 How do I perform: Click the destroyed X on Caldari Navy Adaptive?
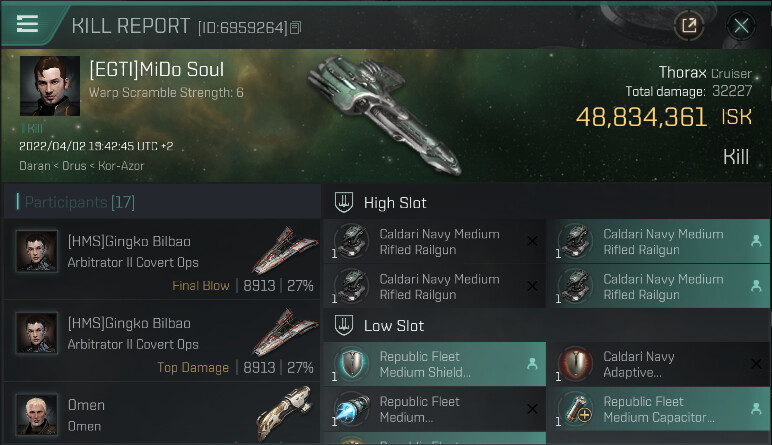coord(756,365)
